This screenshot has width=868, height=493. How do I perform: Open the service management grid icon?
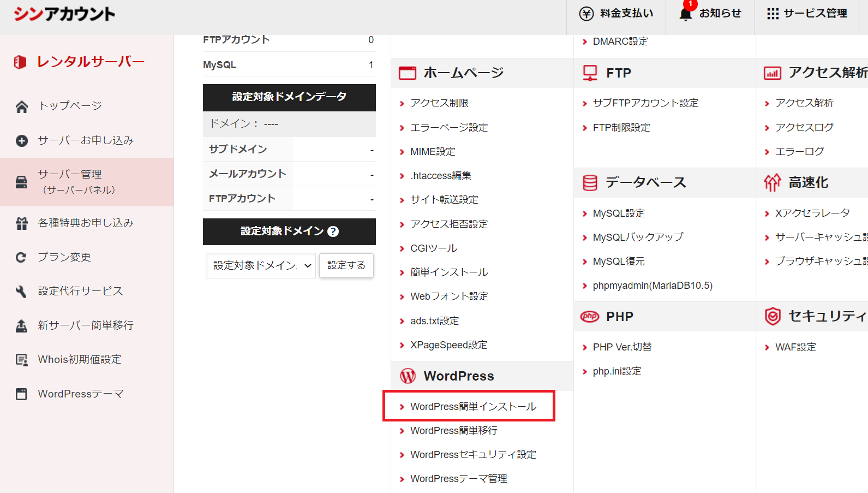pos(773,14)
